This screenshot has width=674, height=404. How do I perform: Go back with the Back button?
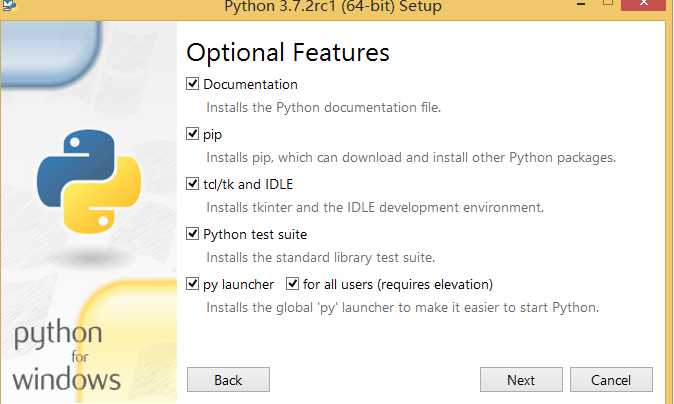tap(228, 380)
